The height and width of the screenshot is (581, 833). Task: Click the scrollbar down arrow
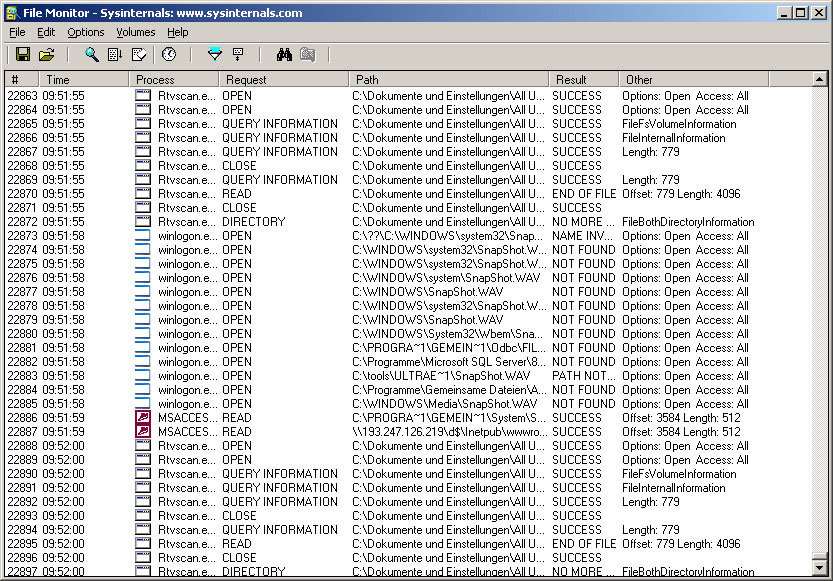pos(819,568)
